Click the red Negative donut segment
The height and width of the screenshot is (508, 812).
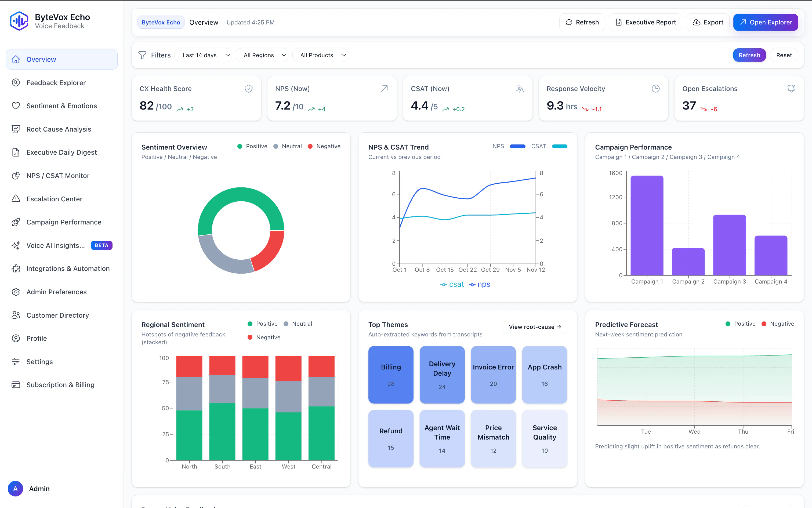[x=270, y=249]
